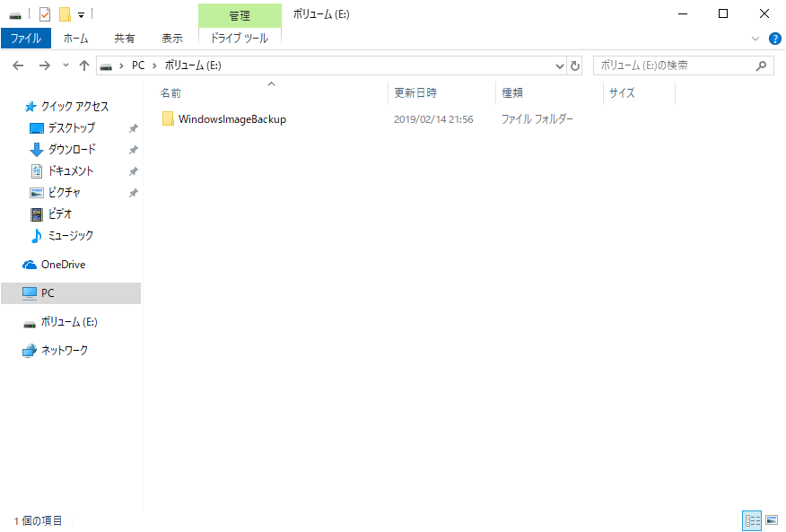Sort by the 更新日時 column header

(441, 92)
